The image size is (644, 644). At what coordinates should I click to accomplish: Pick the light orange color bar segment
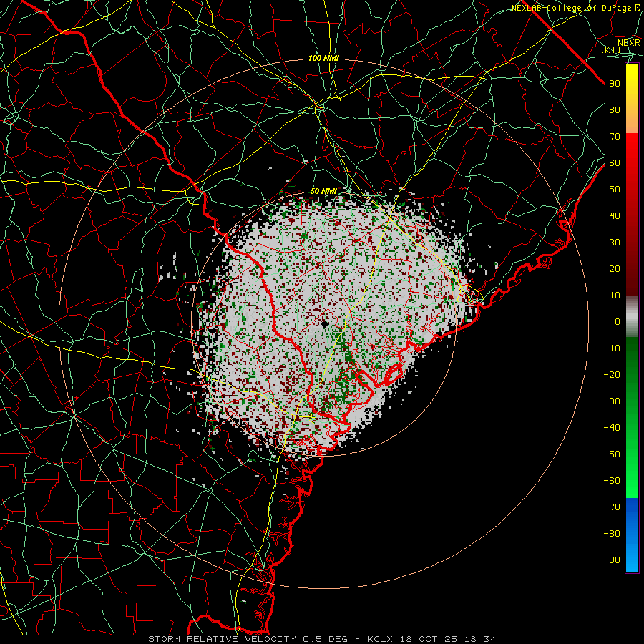click(632, 121)
